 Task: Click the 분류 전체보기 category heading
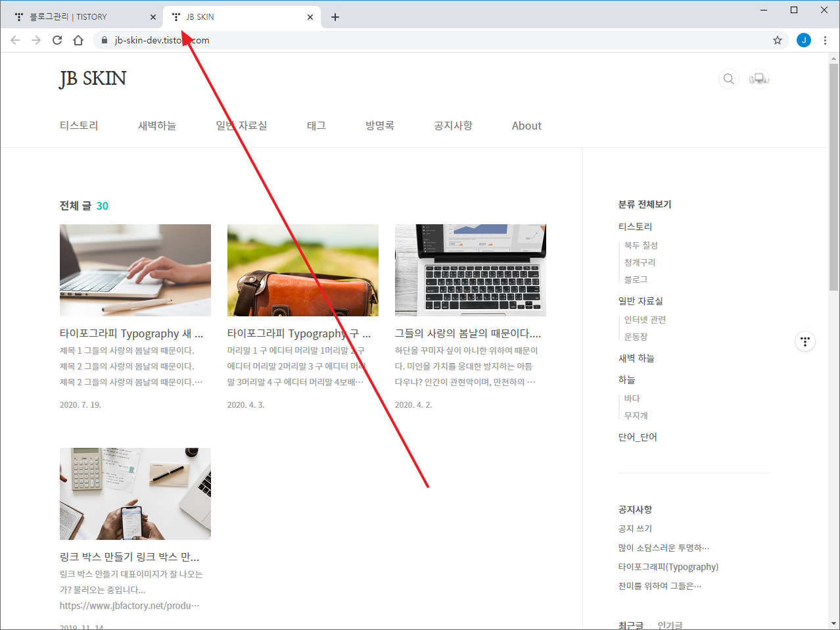[x=645, y=205]
